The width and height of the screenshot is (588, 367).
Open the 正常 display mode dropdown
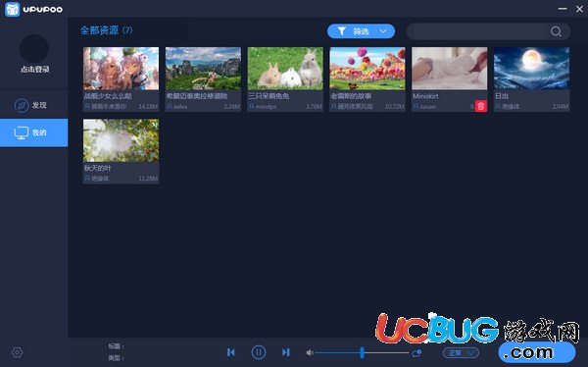tap(461, 352)
